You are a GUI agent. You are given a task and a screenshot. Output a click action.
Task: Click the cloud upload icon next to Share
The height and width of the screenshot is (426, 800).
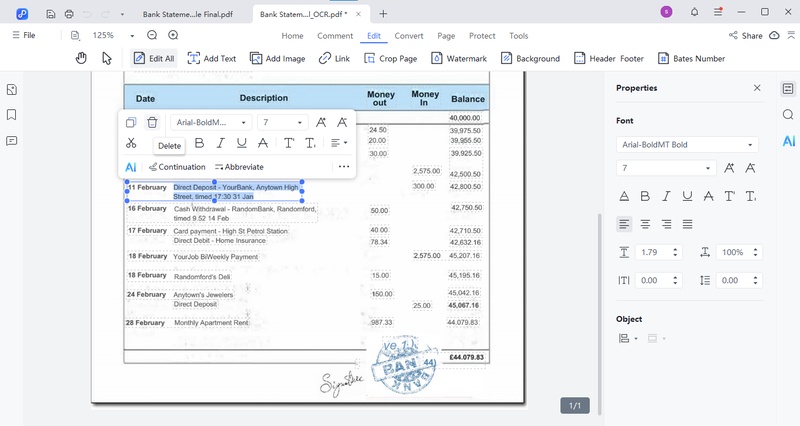(x=774, y=35)
